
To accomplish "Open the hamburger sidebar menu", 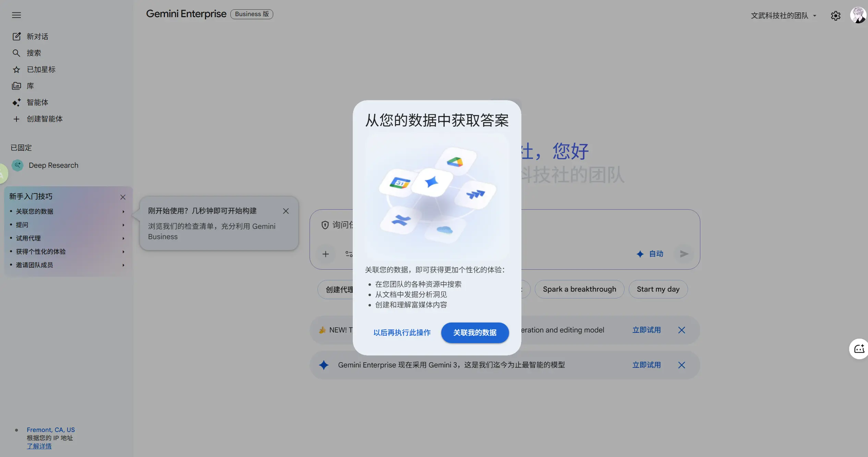I will pos(16,15).
